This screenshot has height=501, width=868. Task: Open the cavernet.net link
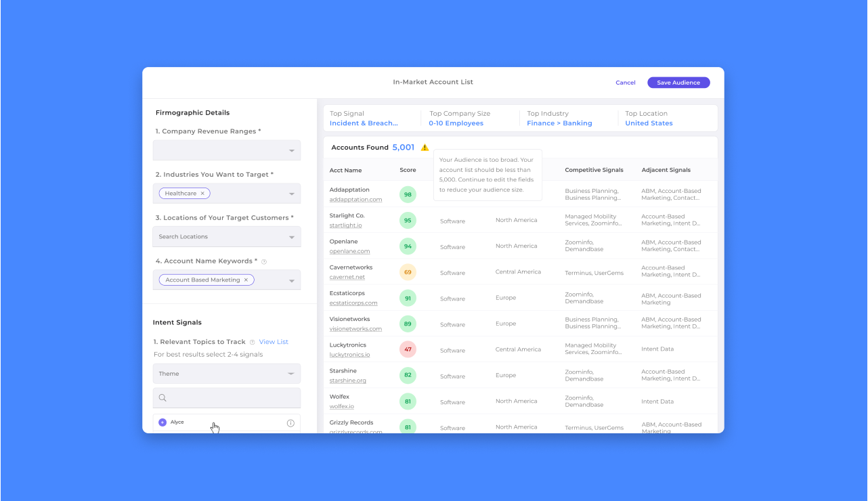(347, 277)
